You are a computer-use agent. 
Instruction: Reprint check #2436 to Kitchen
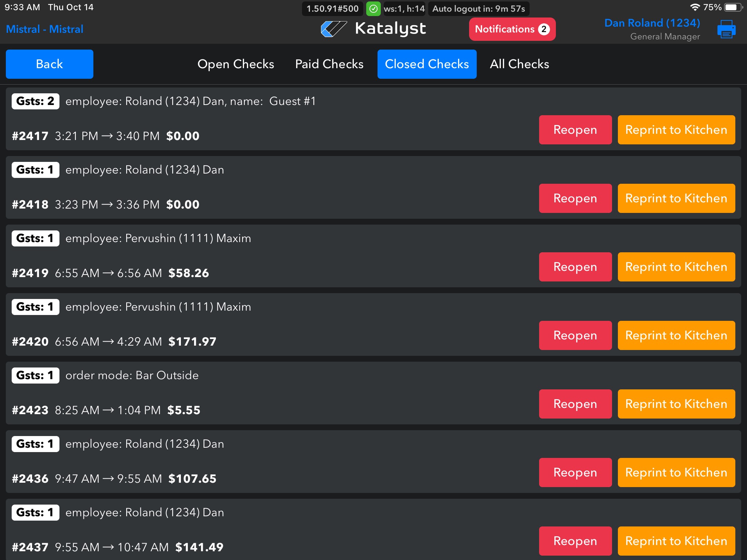[x=676, y=472]
